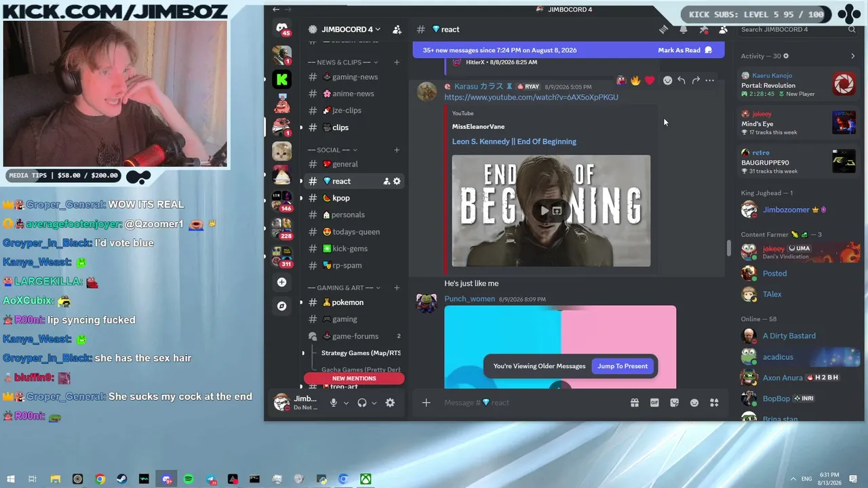
Task: Expand the Activity panel chevron
Action: (x=852, y=56)
